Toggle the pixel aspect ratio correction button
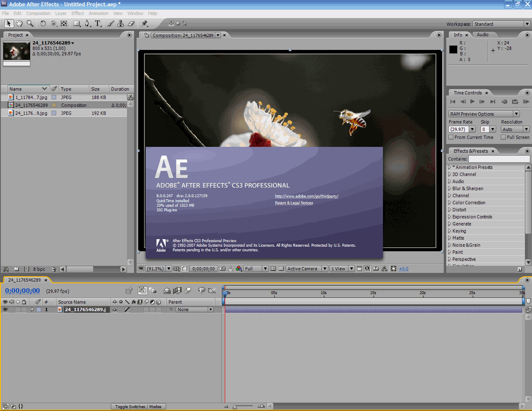Screen dimensions: 532x411 [359, 269]
